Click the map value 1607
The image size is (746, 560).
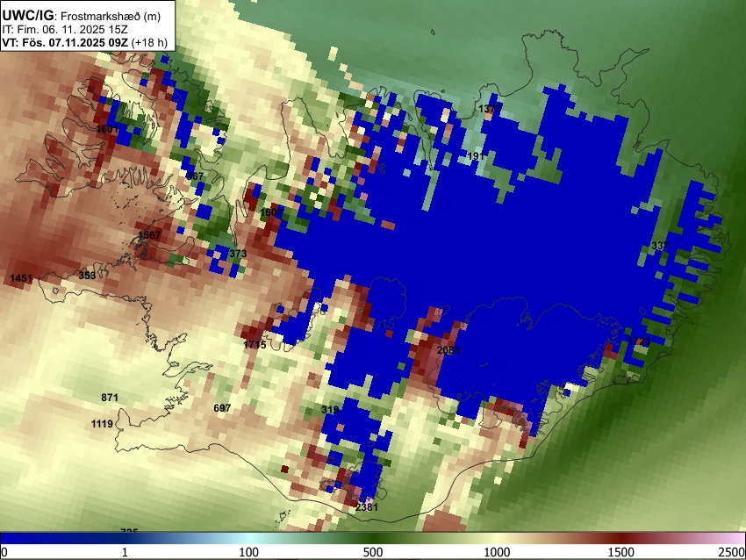pyautogui.click(x=271, y=212)
